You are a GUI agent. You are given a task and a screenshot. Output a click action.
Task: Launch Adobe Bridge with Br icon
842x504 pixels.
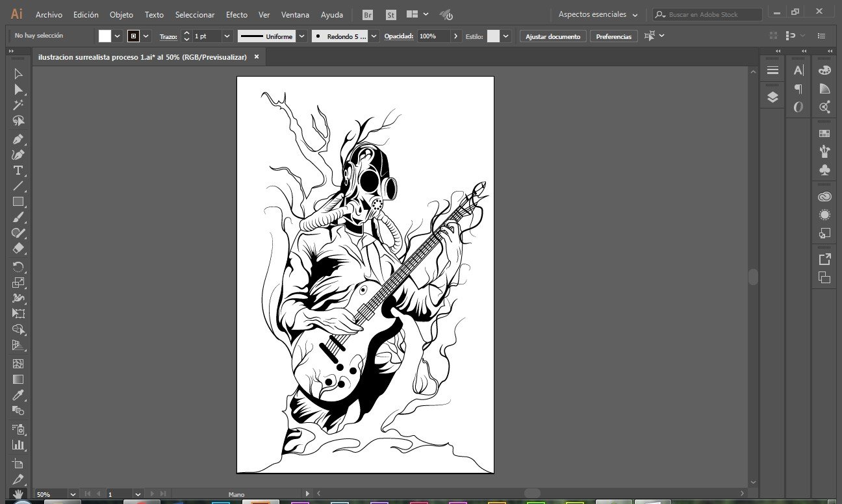click(x=368, y=14)
